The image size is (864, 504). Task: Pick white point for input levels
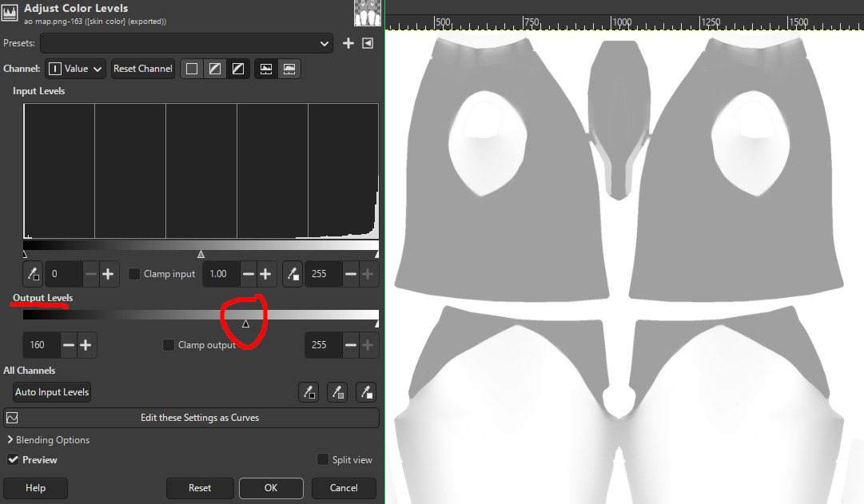click(293, 274)
